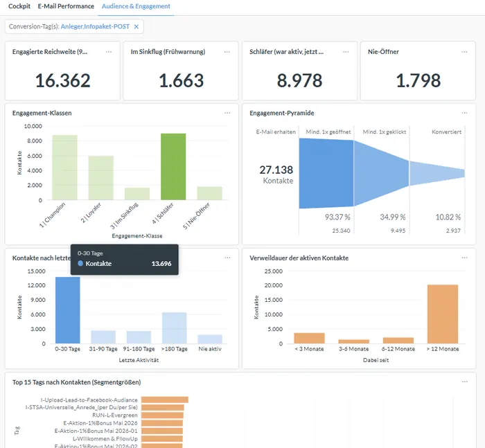Open options menu of Engagement-Pyramide chart

coord(465,113)
